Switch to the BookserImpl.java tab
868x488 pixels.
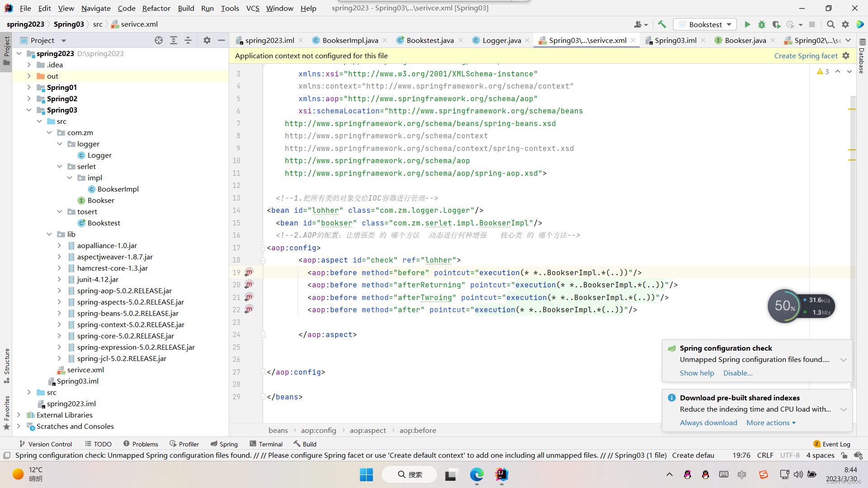pyautogui.click(x=350, y=40)
